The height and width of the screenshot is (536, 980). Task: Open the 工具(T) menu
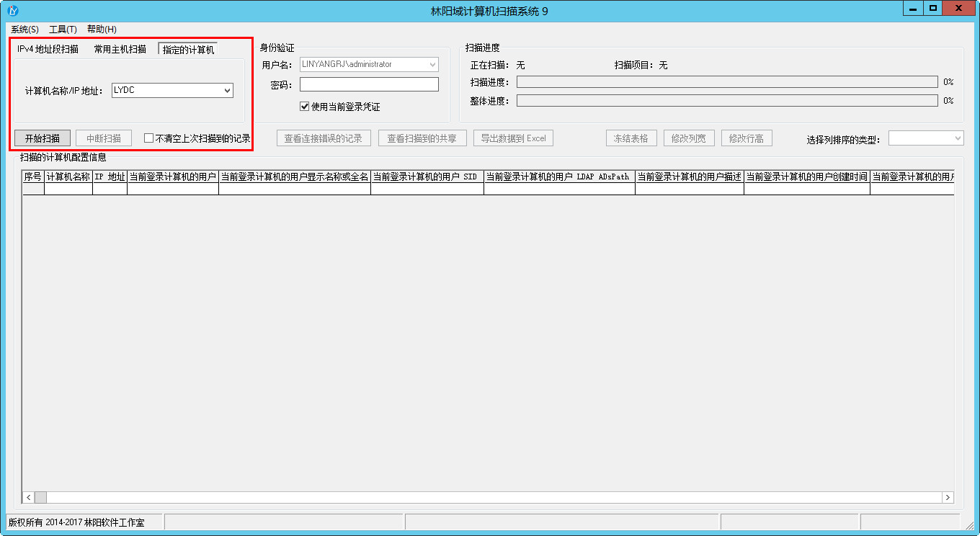pos(63,30)
